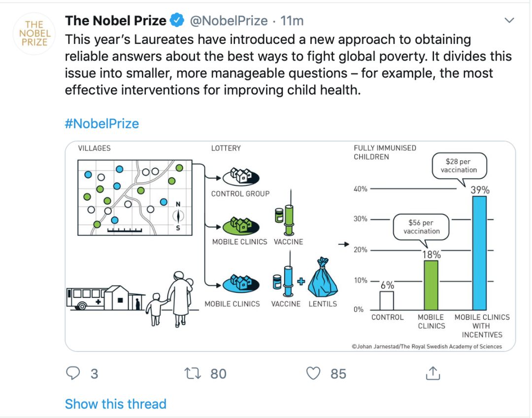Click the compass on the villages map
The width and height of the screenshot is (532, 418).
178,215
